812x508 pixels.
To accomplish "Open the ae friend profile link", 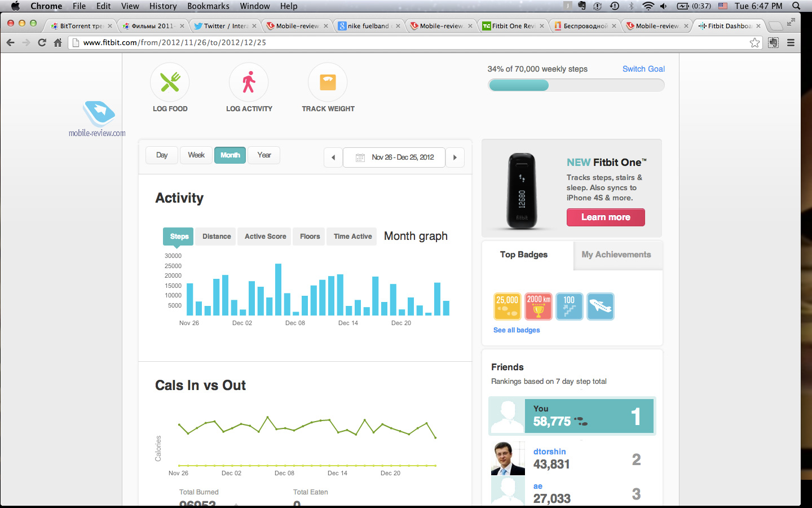I will click(538, 486).
